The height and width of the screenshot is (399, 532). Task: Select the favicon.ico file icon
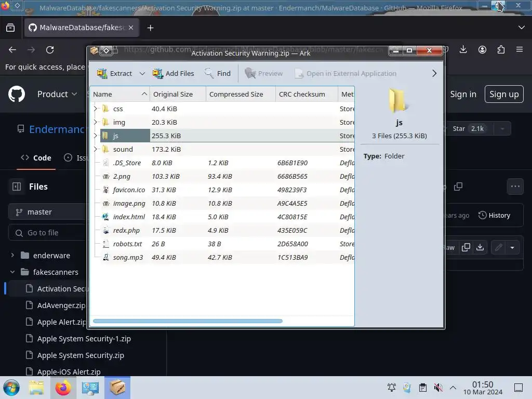click(106, 190)
